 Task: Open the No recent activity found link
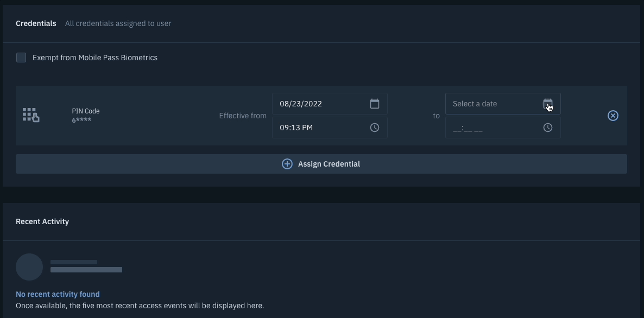(58, 294)
